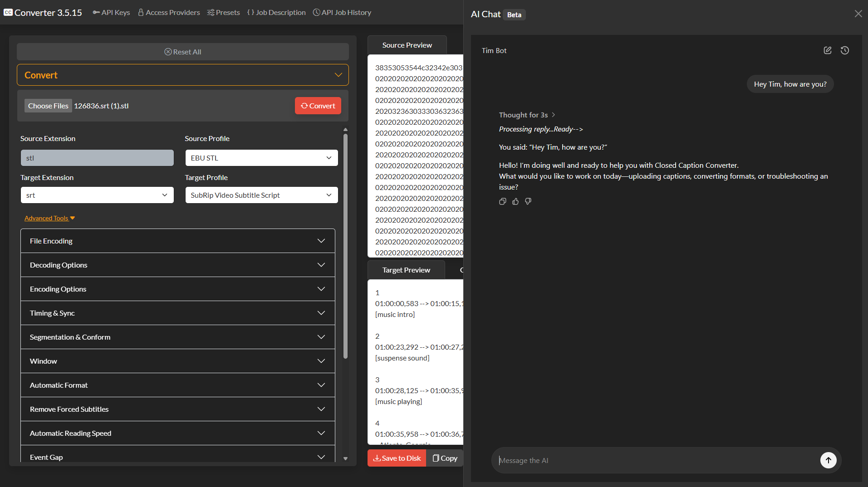
Task: Click the red Convert button
Action: [x=318, y=106]
